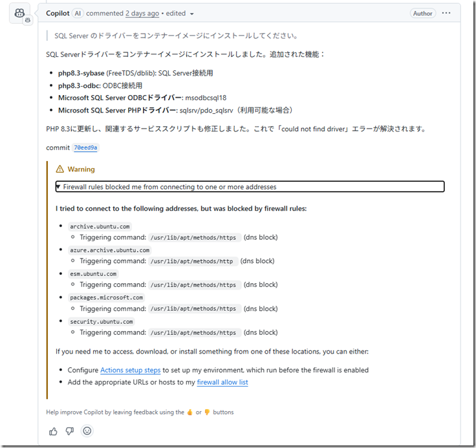Click /usr/lib/apt/methods/https command under packages.microsoft.com

pyautogui.click(x=193, y=308)
